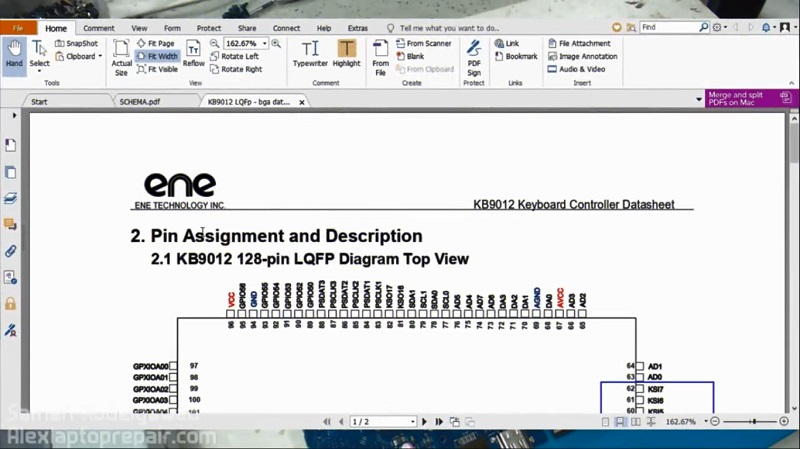The image size is (800, 449).
Task: Choose Fit Page view
Action: coord(156,43)
